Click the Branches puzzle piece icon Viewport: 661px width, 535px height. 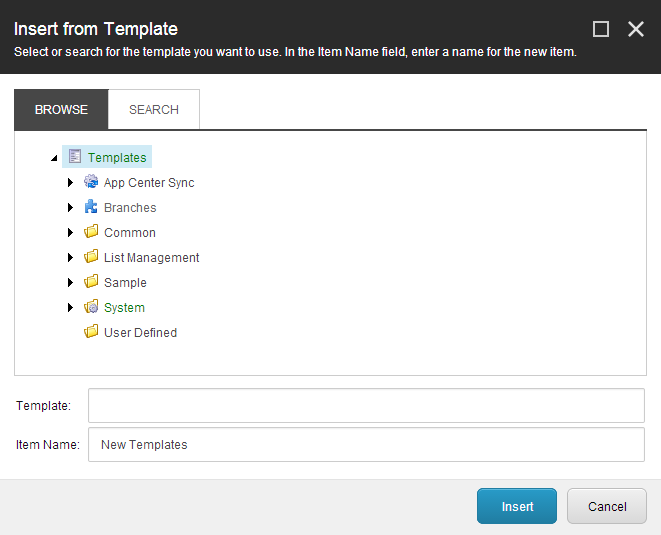[x=91, y=207]
